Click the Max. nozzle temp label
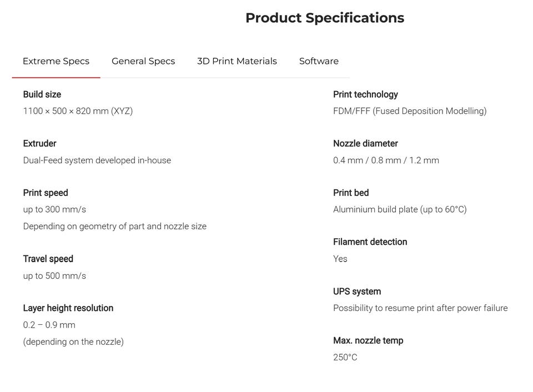This screenshot has height=392, width=533. click(x=368, y=340)
